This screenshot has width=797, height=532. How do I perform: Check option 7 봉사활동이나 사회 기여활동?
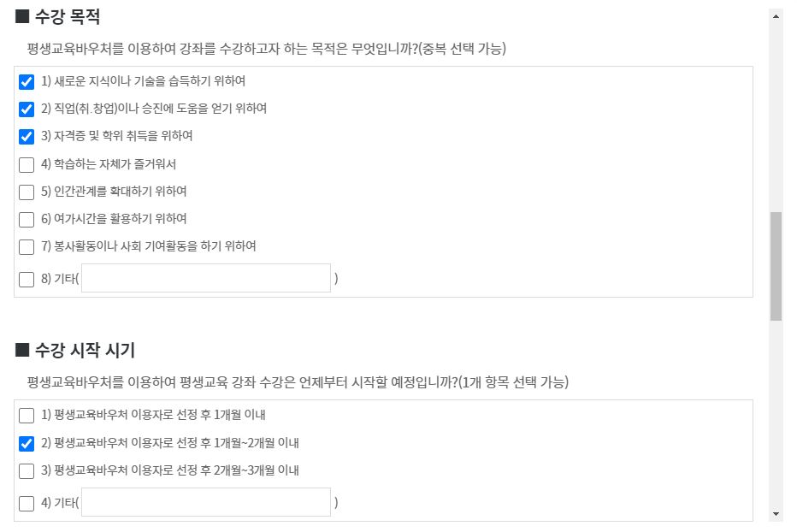pyautogui.click(x=27, y=247)
